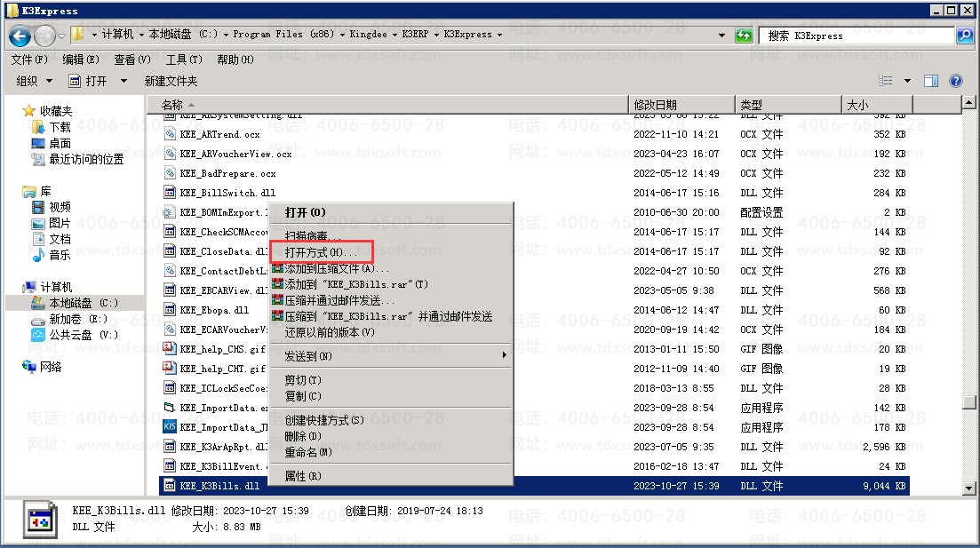Open the Tools menu in menu bar

[x=183, y=60]
